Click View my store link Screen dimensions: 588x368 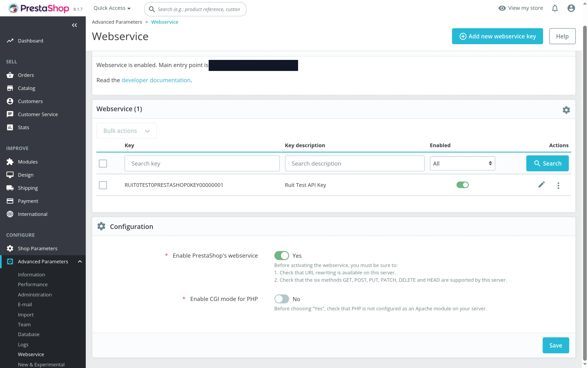pos(520,8)
